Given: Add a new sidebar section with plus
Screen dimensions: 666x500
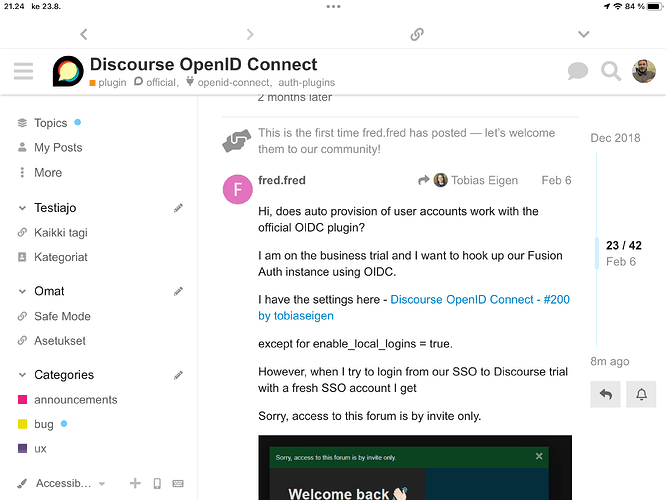Looking at the screenshot, I should pos(135,483).
